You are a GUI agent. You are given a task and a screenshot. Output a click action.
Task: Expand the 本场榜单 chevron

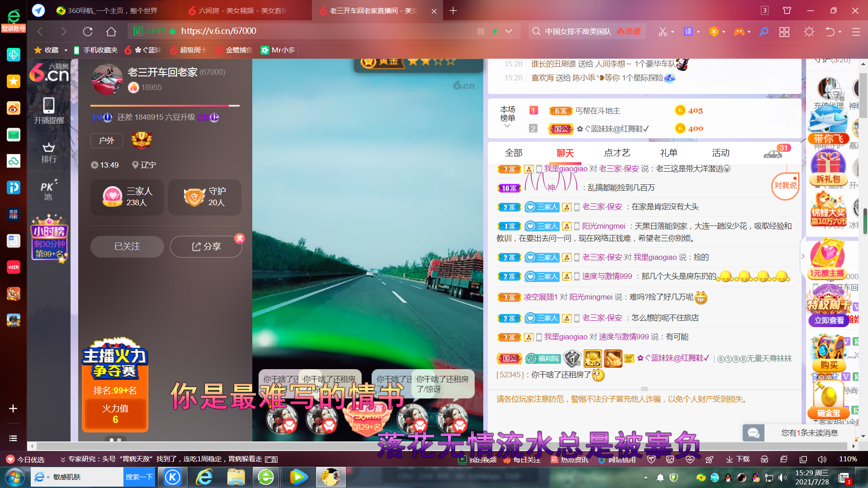click(507, 126)
